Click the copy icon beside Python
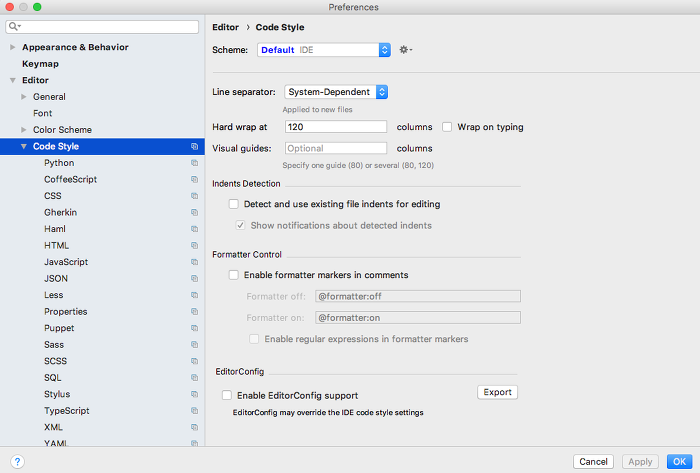This screenshot has width=700, height=473. pyautogui.click(x=194, y=163)
